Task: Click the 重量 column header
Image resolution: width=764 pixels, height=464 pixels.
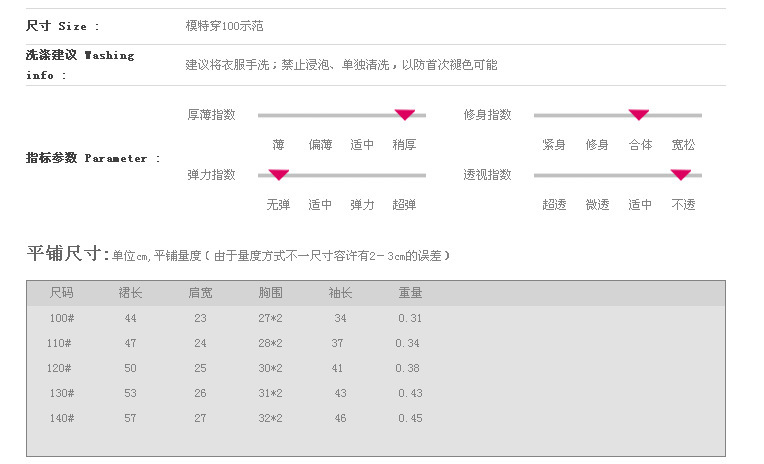Action: point(410,293)
